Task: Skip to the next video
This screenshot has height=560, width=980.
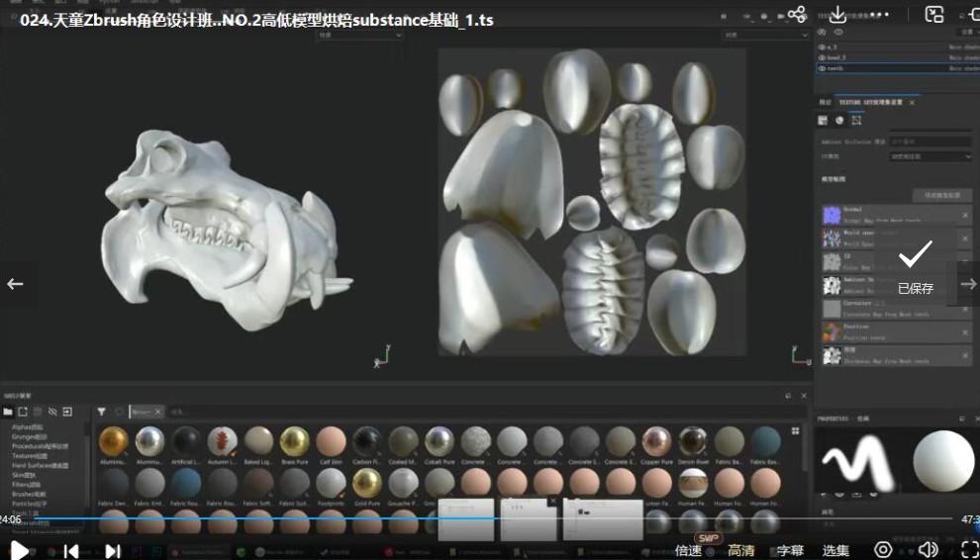Action: [x=113, y=550]
